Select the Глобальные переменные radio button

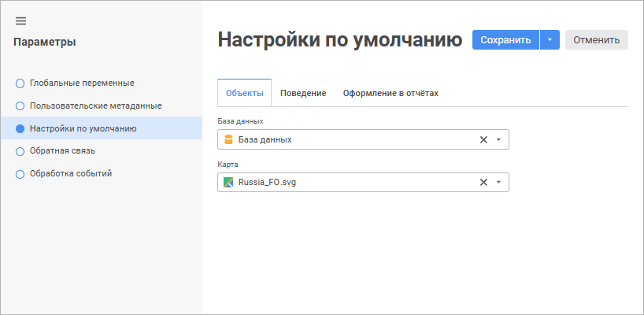click(20, 83)
